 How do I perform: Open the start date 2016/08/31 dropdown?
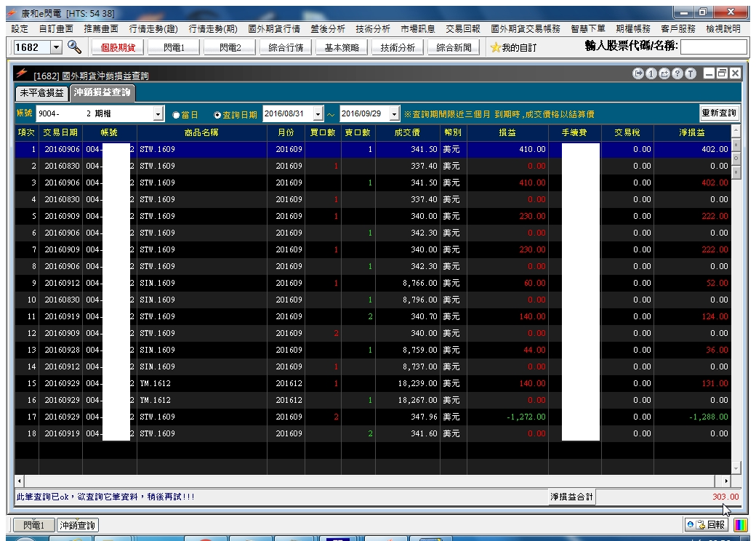coord(318,113)
